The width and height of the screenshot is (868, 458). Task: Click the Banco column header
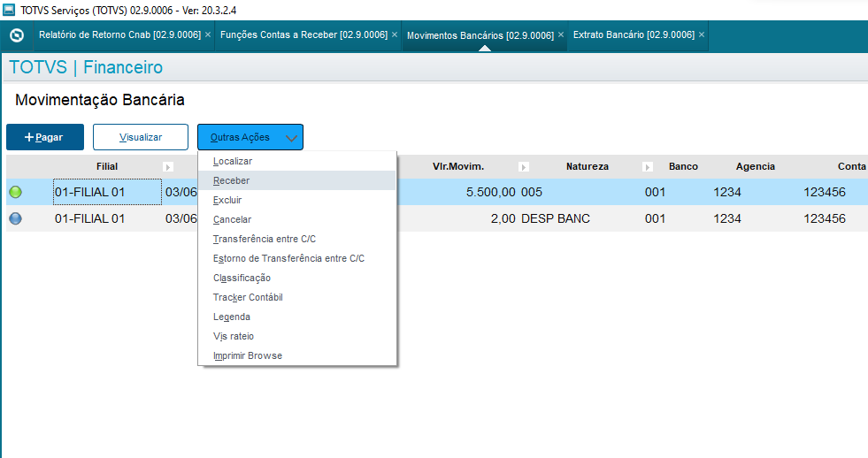pyautogui.click(x=683, y=166)
